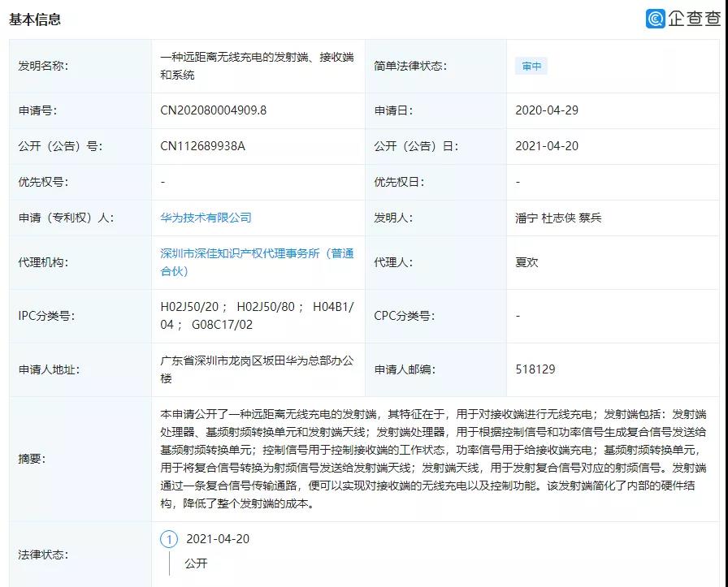Click the 申请（专利权）人 label
Viewport: 728px width, 587px height.
point(66,218)
